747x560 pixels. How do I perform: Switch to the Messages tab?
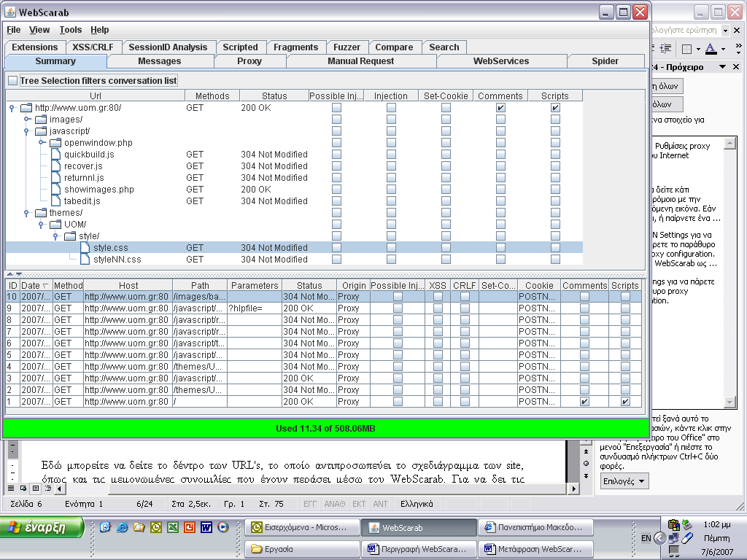(x=160, y=61)
